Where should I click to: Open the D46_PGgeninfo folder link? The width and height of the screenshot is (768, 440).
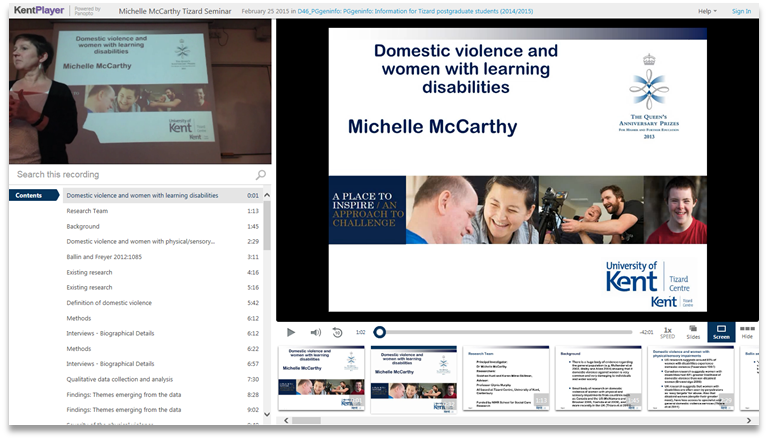point(415,11)
